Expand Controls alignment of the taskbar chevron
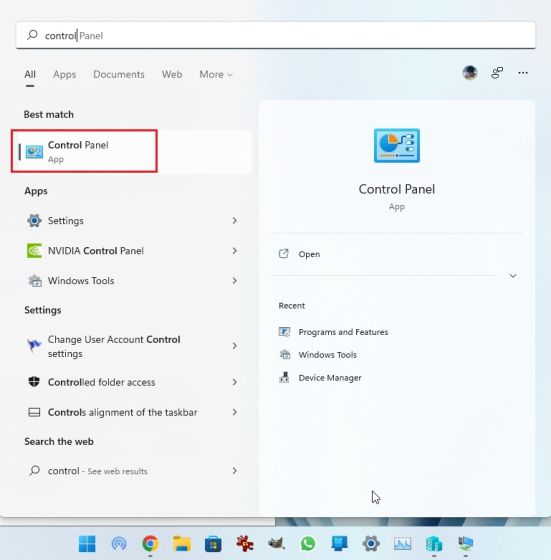 coord(234,412)
